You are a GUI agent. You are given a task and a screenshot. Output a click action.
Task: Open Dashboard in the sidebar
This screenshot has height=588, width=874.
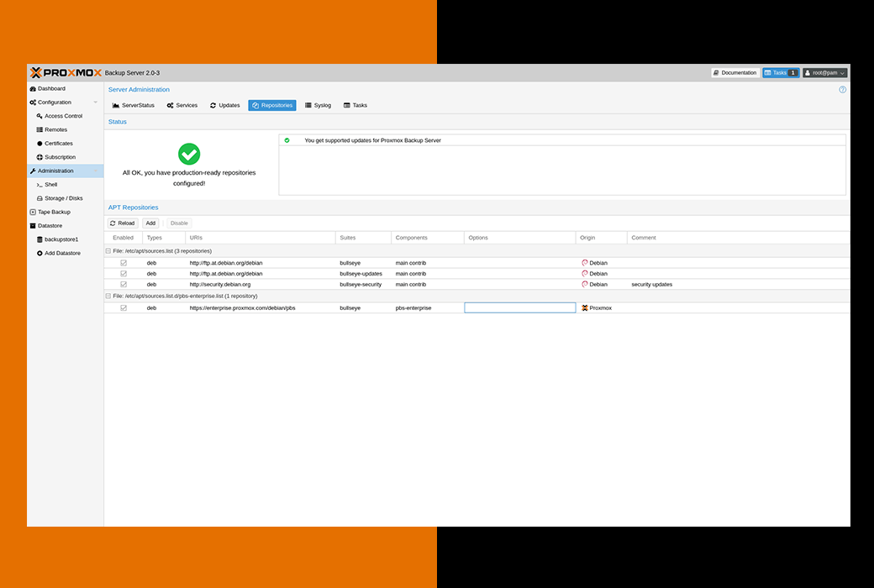pyautogui.click(x=66, y=88)
